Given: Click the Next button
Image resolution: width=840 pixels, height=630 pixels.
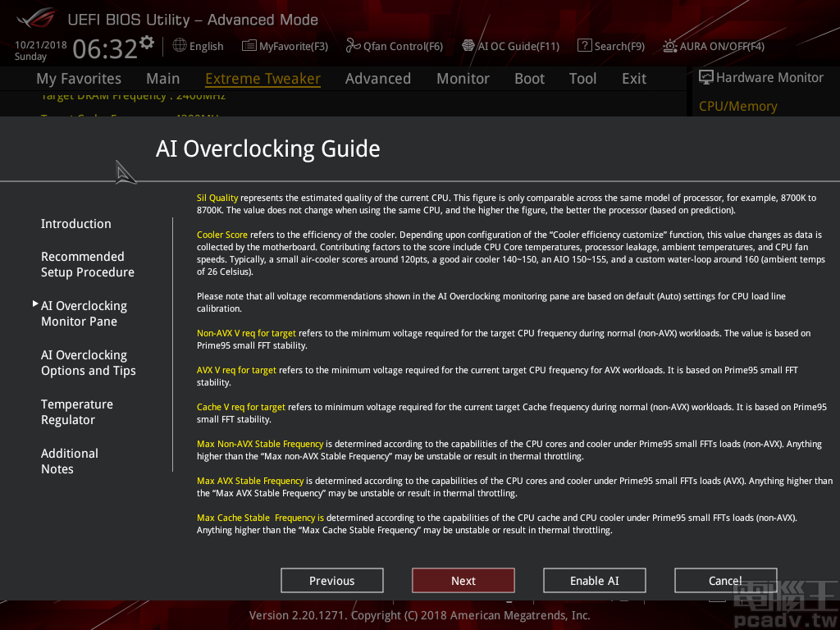Looking at the screenshot, I should [x=463, y=581].
